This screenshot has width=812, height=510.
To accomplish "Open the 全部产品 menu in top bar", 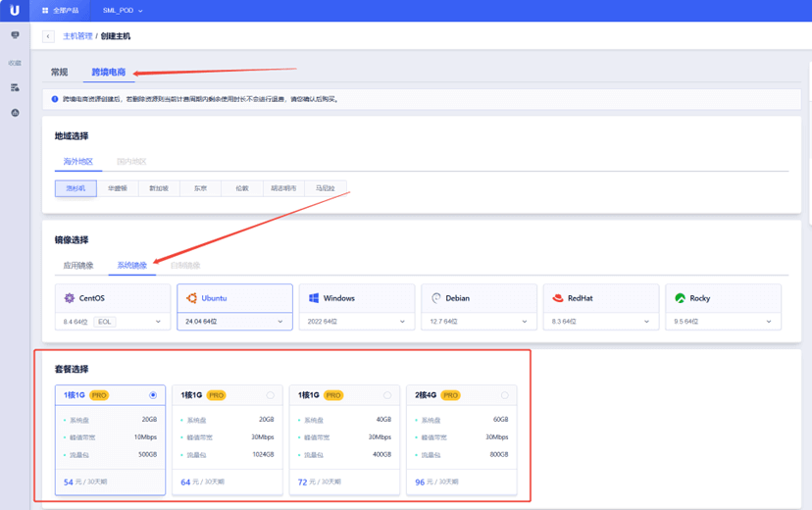I will click(x=60, y=11).
